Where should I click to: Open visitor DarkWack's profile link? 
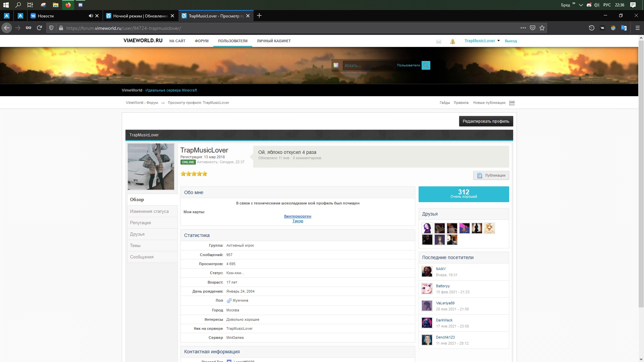pyautogui.click(x=444, y=320)
